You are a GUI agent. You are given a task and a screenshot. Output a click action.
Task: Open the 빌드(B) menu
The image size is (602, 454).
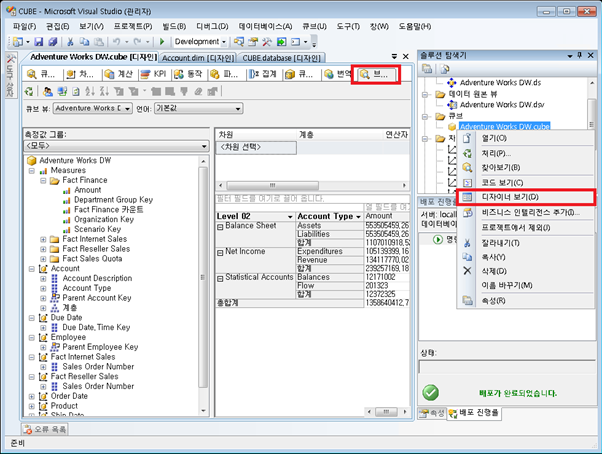tap(174, 26)
